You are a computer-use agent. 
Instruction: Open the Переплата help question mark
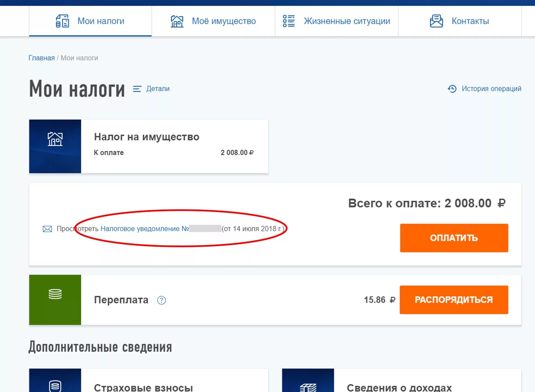(161, 300)
